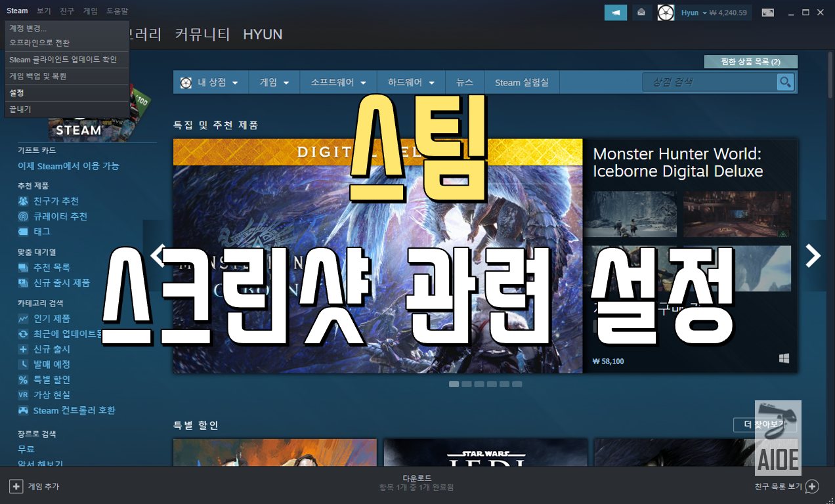Click the 가상 현실 VR icon
The height and width of the screenshot is (504, 835).
point(23,395)
